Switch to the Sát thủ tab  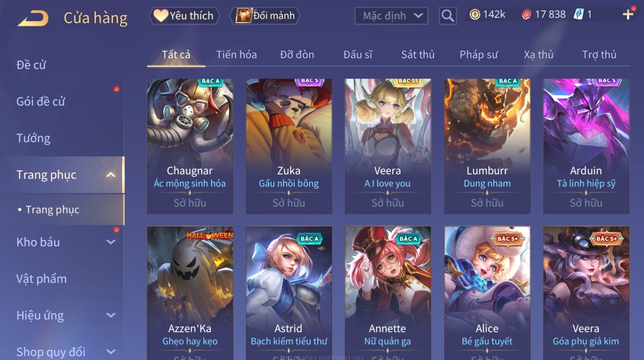[x=418, y=55]
